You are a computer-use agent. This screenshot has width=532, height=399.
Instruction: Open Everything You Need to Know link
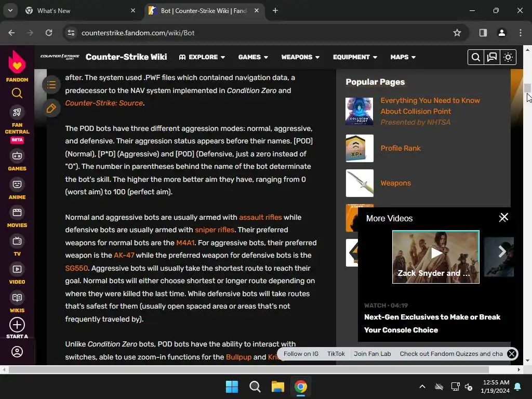click(x=430, y=106)
